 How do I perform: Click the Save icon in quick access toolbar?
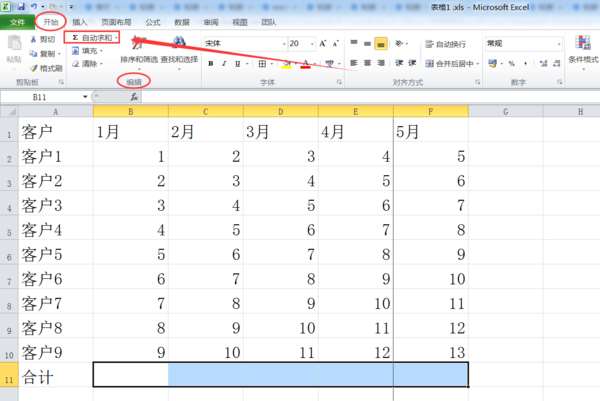tap(21, 7)
